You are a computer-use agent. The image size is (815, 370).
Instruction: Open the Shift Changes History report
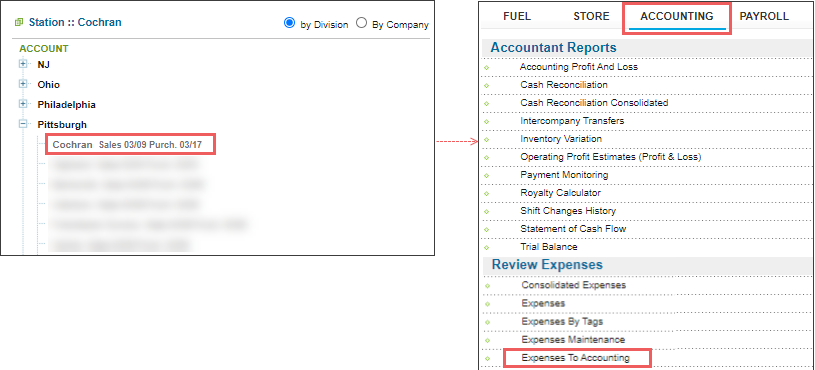pos(568,210)
